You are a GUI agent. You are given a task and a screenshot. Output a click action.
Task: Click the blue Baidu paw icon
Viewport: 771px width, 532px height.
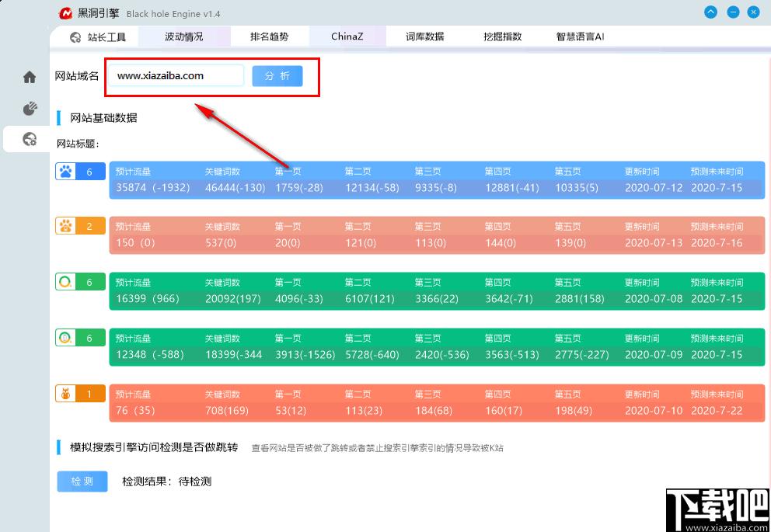(65, 172)
